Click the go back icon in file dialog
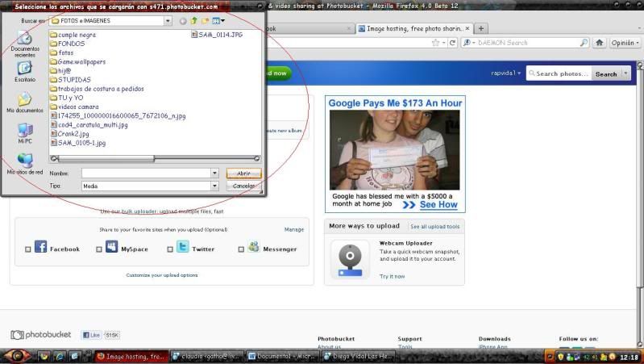Screen dimensions: 644x364 click(183, 21)
